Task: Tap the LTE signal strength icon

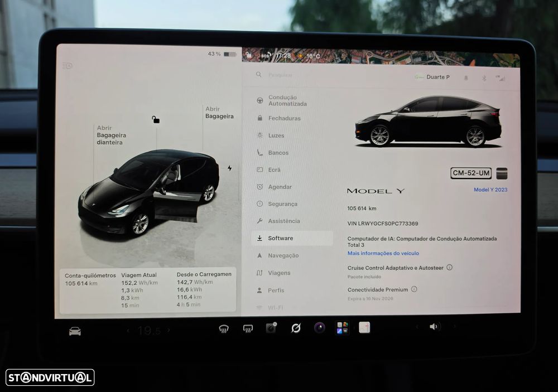Action: pyautogui.click(x=501, y=78)
